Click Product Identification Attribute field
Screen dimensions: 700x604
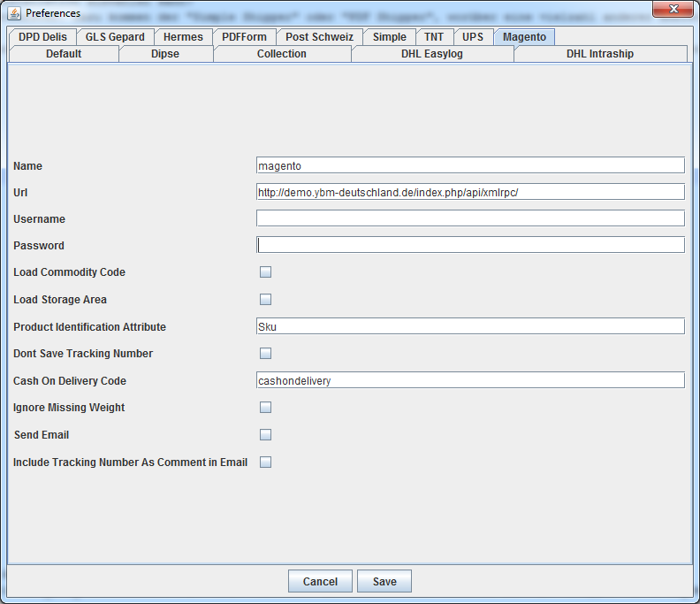(470, 326)
